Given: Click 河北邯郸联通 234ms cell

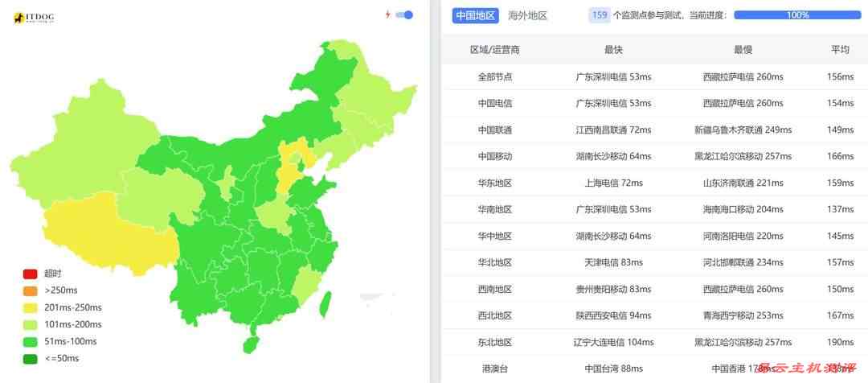Looking at the screenshot, I should (743, 262).
